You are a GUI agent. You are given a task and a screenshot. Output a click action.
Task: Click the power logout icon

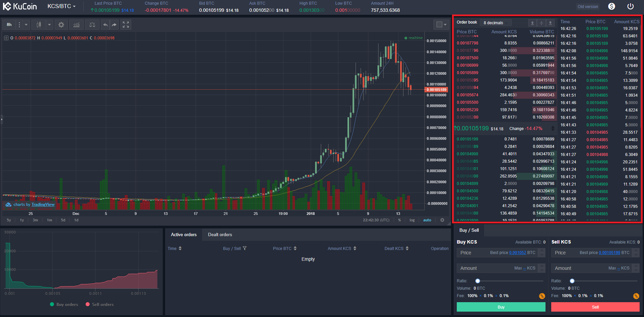[631, 6]
